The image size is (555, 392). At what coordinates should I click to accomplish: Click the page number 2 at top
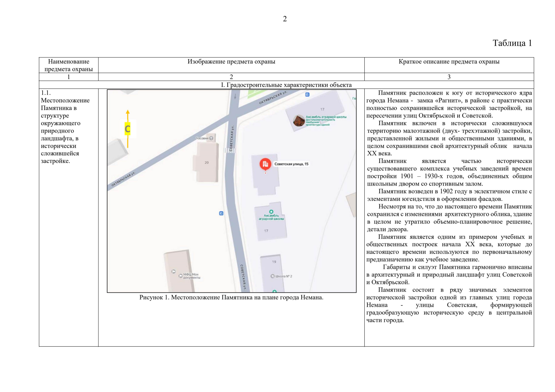tap(285, 19)
